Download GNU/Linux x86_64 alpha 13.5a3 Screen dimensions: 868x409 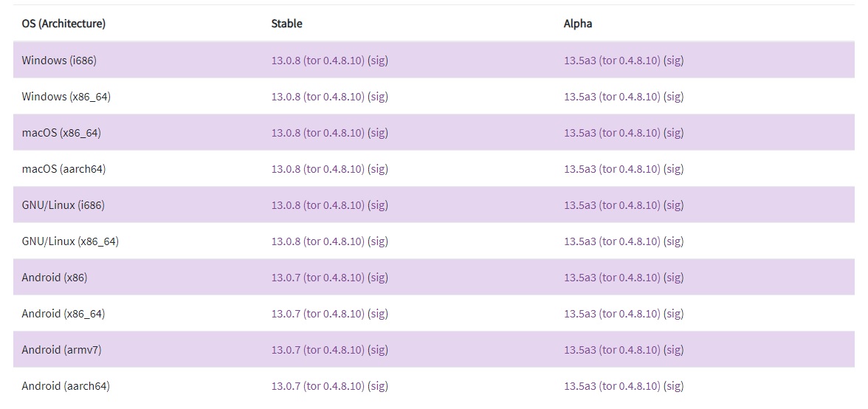coord(613,241)
